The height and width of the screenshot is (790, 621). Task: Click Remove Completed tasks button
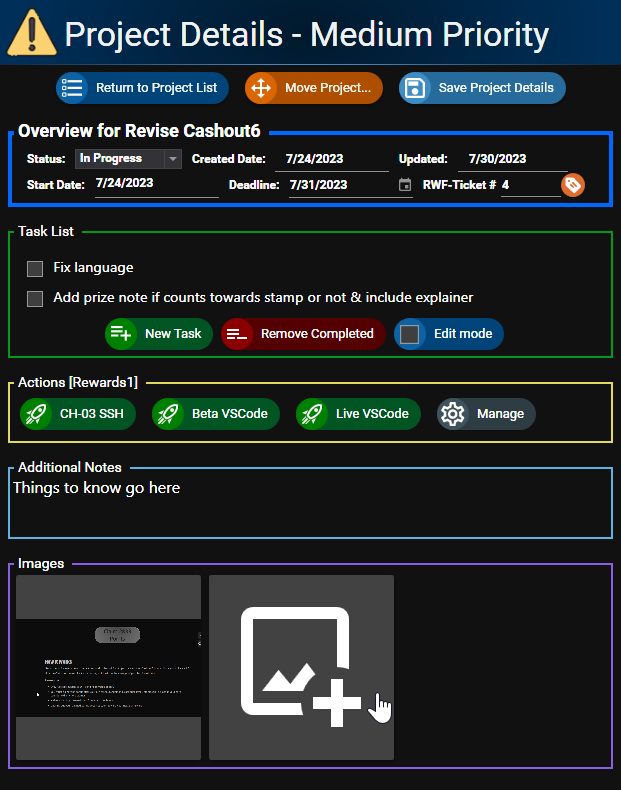[x=303, y=334]
